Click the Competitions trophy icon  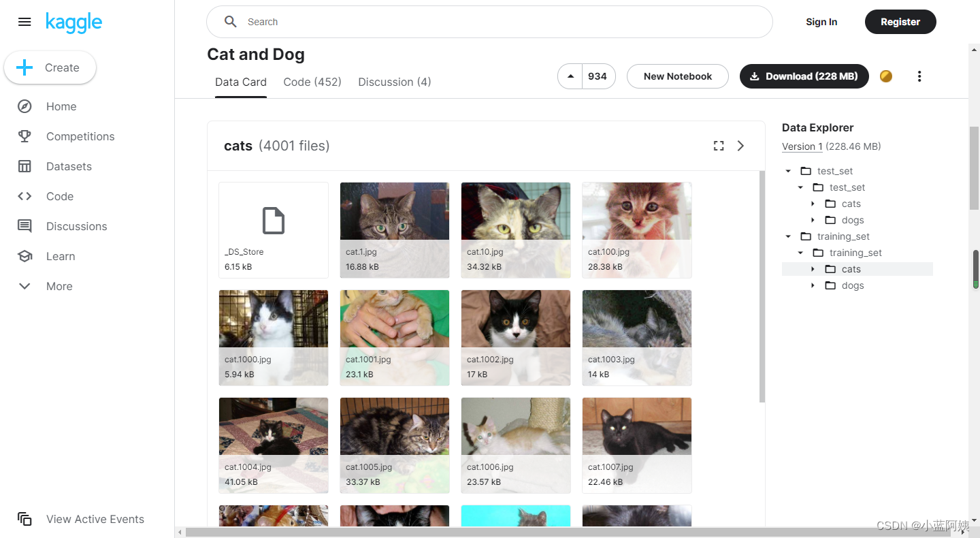pyautogui.click(x=24, y=136)
